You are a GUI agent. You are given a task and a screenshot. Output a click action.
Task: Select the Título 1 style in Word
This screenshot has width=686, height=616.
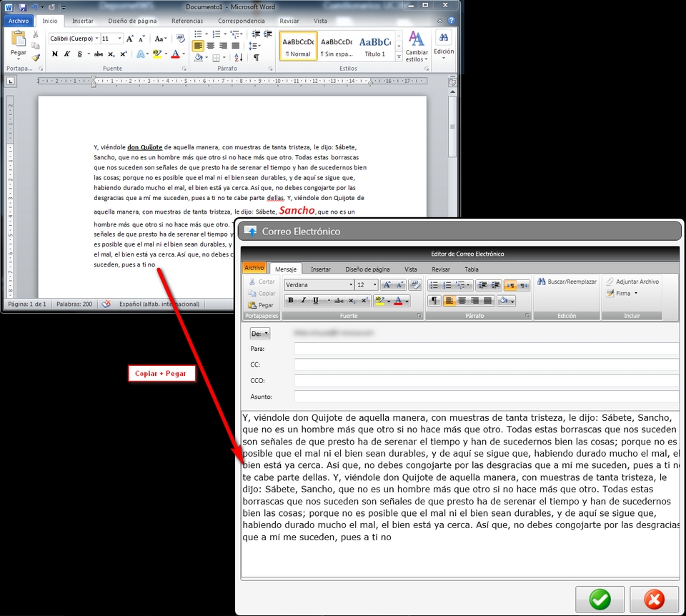click(375, 46)
